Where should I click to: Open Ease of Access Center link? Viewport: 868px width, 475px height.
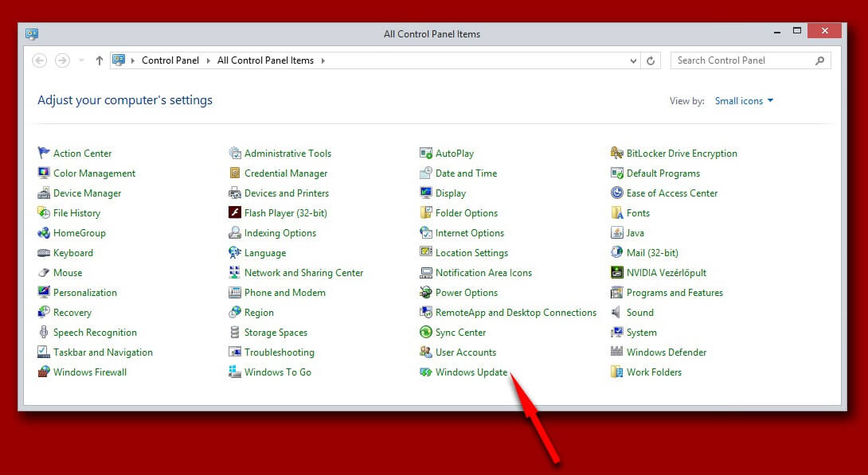point(672,193)
